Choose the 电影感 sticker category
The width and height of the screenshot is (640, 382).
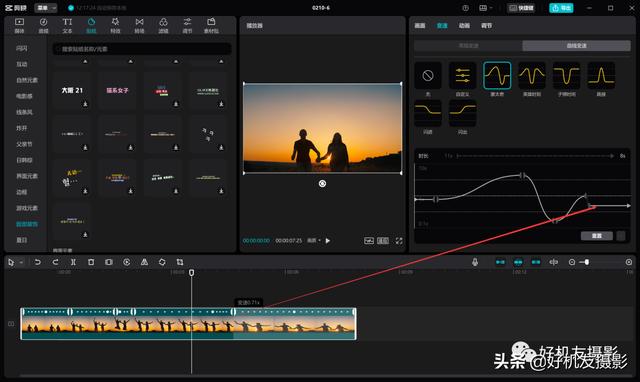24,96
